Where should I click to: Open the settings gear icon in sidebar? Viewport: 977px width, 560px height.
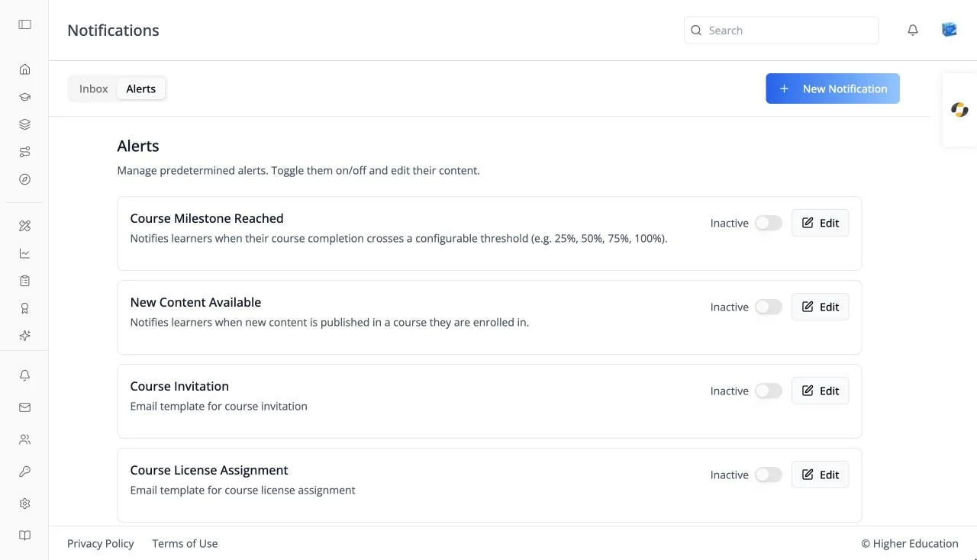[24, 504]
